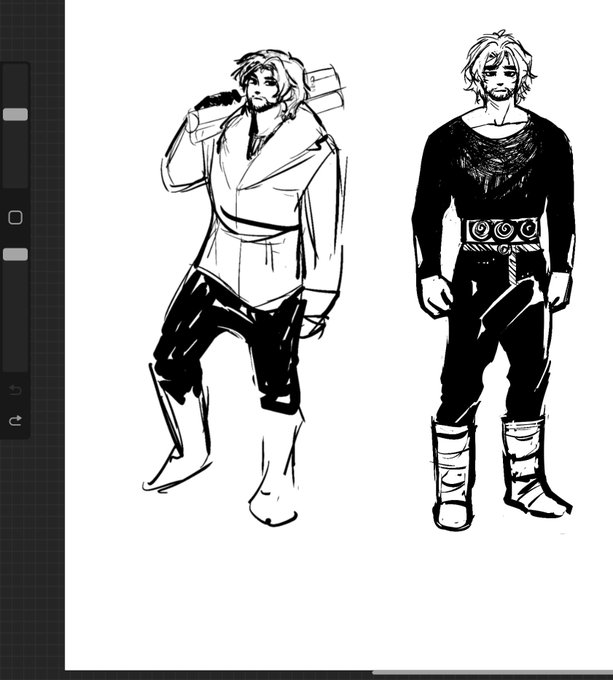This screenshot has width=613, height=680.
Task: Tap the redo arrow icon
Action: pyautogui.click(x=16, y=421)
